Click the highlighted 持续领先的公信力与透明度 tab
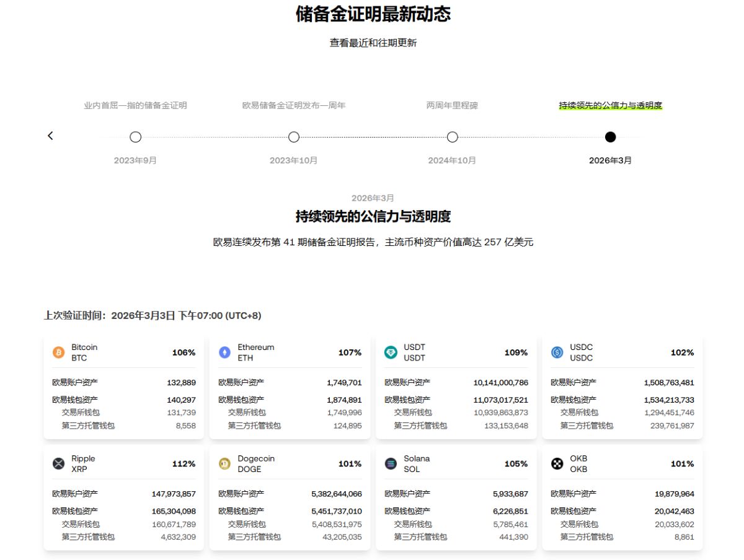Image resolution: width=744 pixels, height=560 pixels. (x=611, y=105)
